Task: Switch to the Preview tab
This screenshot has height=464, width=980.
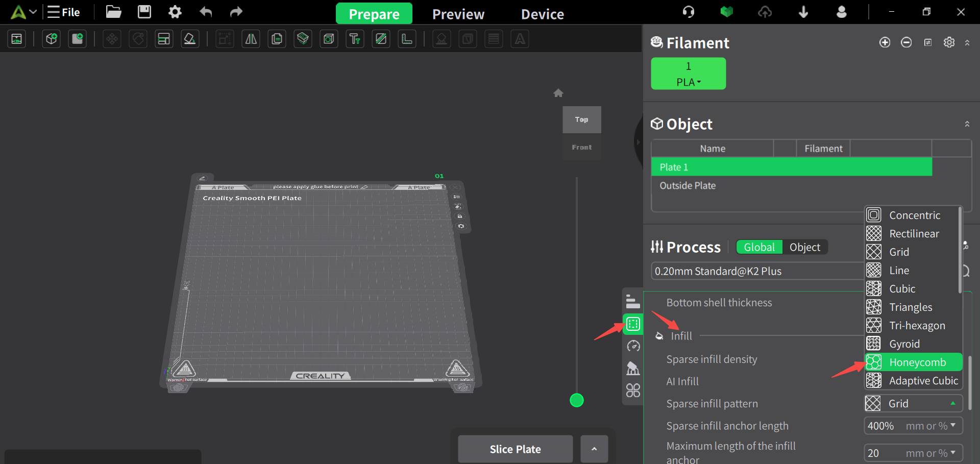Action: point(458,14)
